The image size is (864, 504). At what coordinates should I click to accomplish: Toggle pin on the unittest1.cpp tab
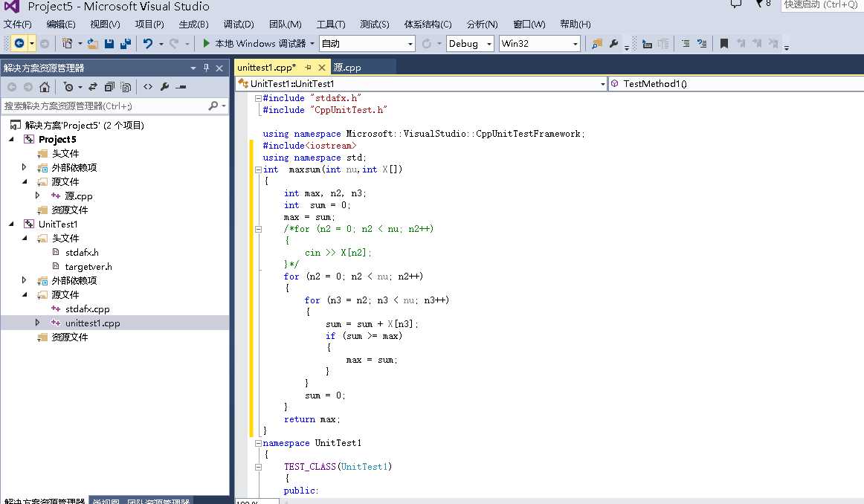(x=308, y=67)
